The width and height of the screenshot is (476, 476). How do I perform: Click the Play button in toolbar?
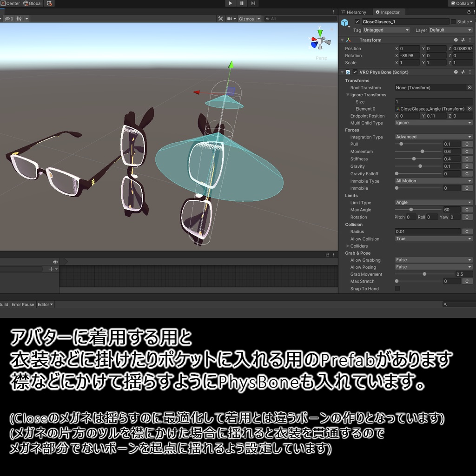coord(230,3)
